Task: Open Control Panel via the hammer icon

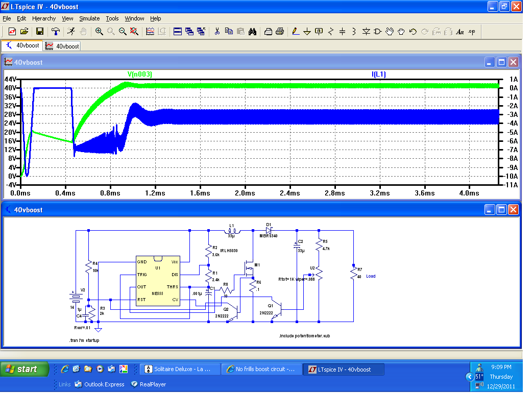Action: point(55,32)
